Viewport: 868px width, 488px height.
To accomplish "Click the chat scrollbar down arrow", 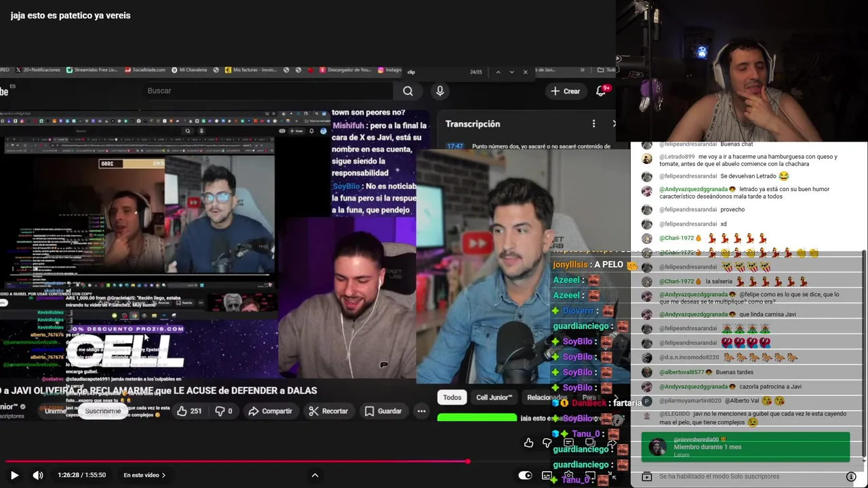I will 864,462.
